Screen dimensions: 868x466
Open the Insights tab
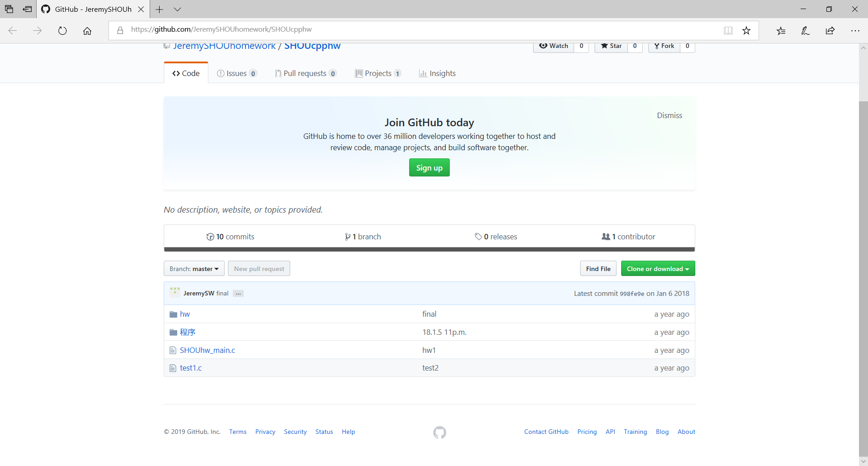pyautogui.click(x=437, y=73)
